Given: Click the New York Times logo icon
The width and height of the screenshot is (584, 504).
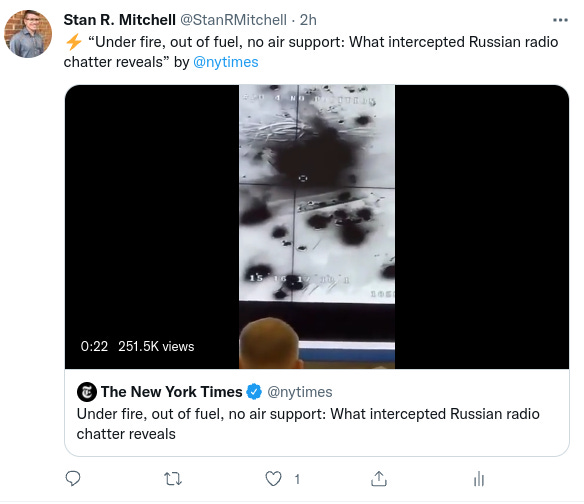Looking at the screenshot, I should tap(87, 392).
